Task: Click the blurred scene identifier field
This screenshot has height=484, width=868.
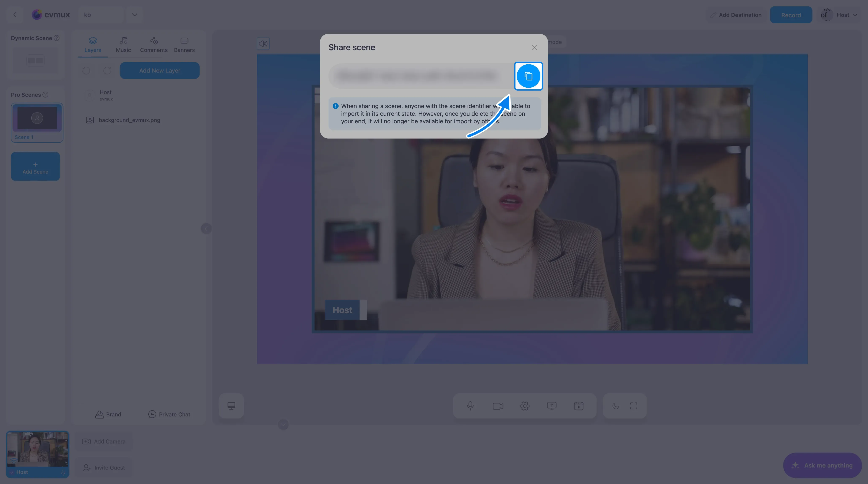Action: (421, 76)
